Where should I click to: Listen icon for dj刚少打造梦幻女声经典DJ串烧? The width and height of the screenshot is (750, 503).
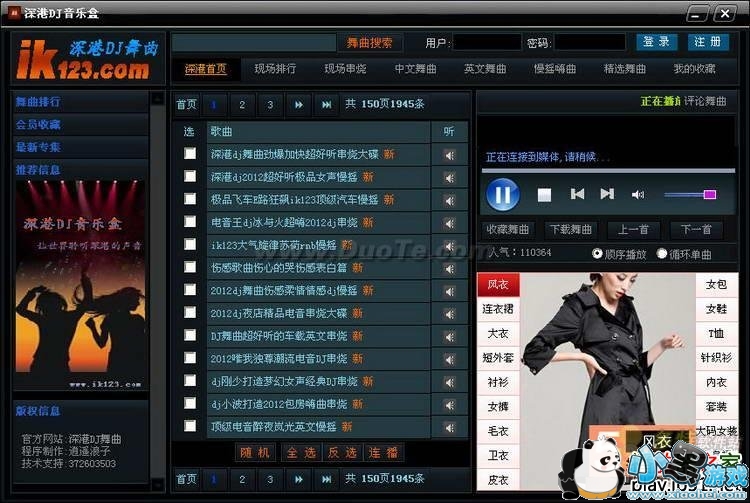(449, 382)
